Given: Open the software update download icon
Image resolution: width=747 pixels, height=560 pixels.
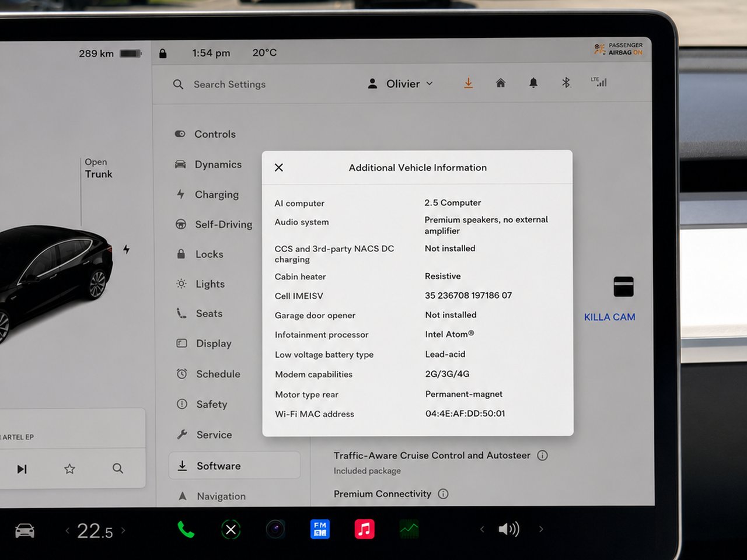Looking at the screenshot, I should [468, 83].
